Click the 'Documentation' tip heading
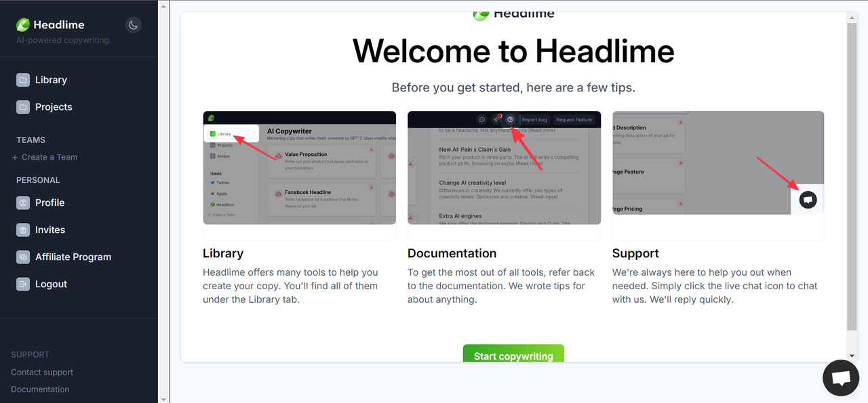The image size is (868, 403). (x=452, y=253)
